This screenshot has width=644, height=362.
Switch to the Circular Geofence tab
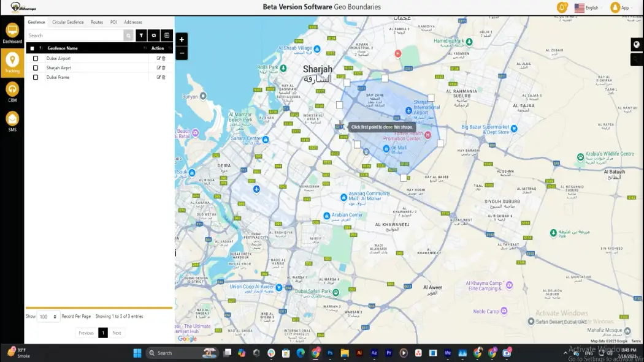pyautogui.click(x=67, y=22)
